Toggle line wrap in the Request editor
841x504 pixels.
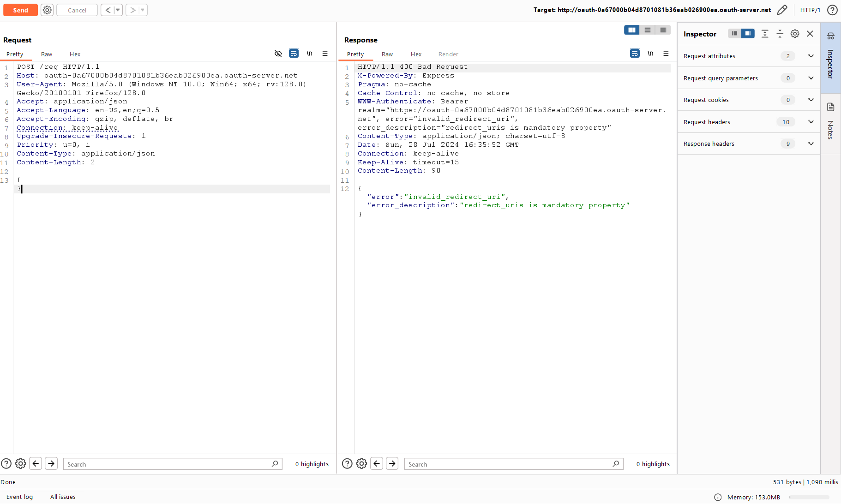(294, 54)
